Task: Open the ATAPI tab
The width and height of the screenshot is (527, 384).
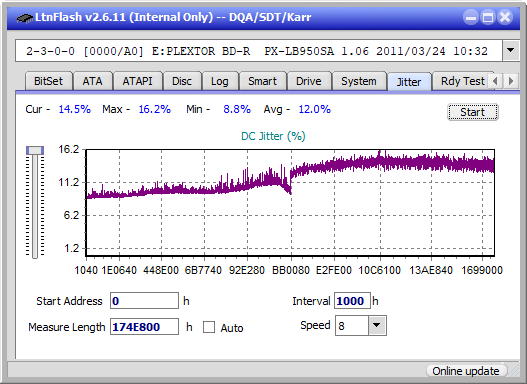Action: point(137,81)
